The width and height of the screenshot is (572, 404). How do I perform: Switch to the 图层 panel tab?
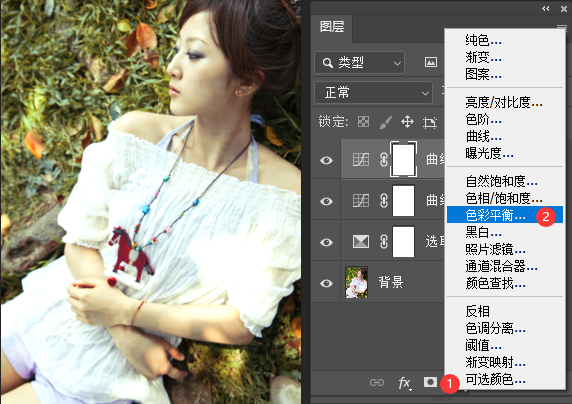point(332,27)
